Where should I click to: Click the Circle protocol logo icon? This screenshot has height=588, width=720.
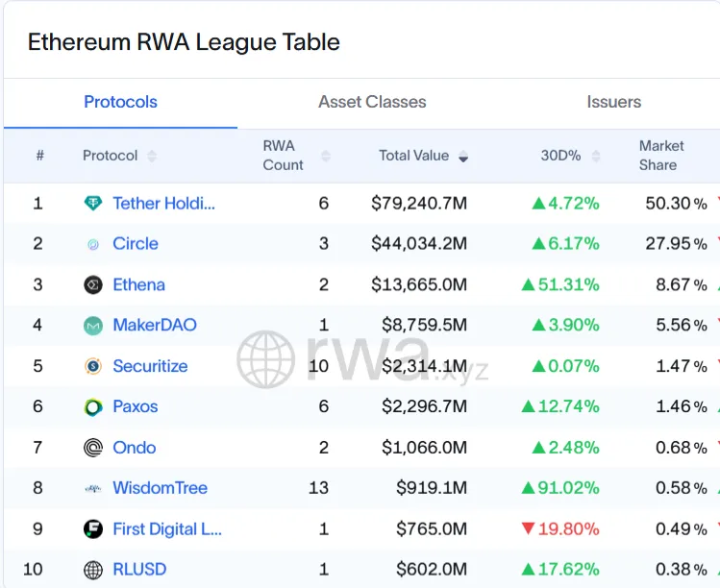93,244
